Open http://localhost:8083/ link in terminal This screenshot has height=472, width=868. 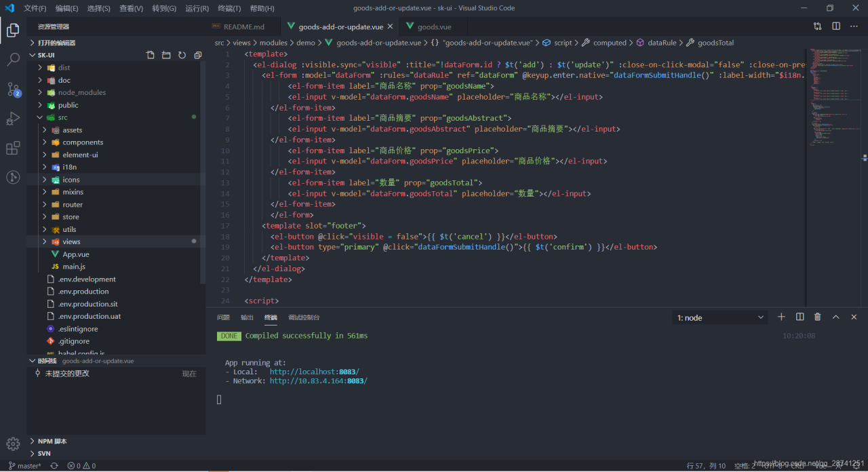tap(314, 372)
